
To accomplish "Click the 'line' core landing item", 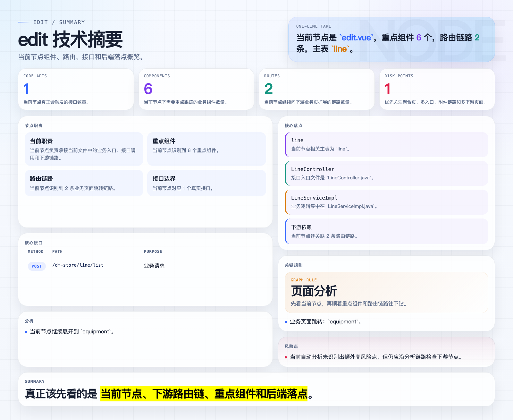I will (386, 144).
